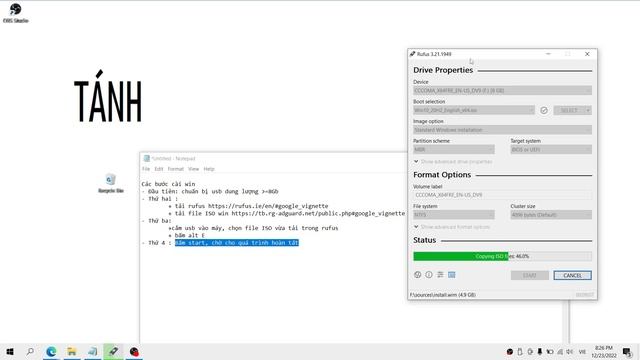Open Rufus application settings sliders icon
The width and height of the screenshot is (640, 360).
[x=440, y=275]
